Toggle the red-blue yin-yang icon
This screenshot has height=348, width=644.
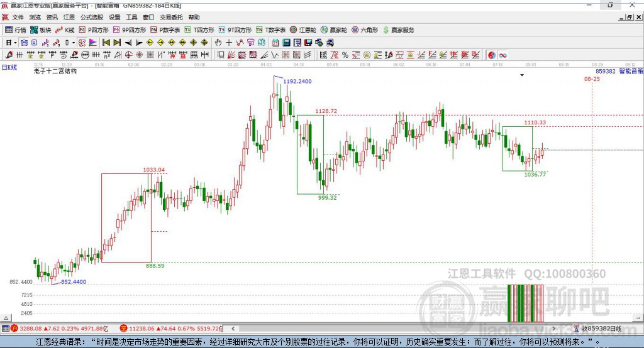(492, 55)
